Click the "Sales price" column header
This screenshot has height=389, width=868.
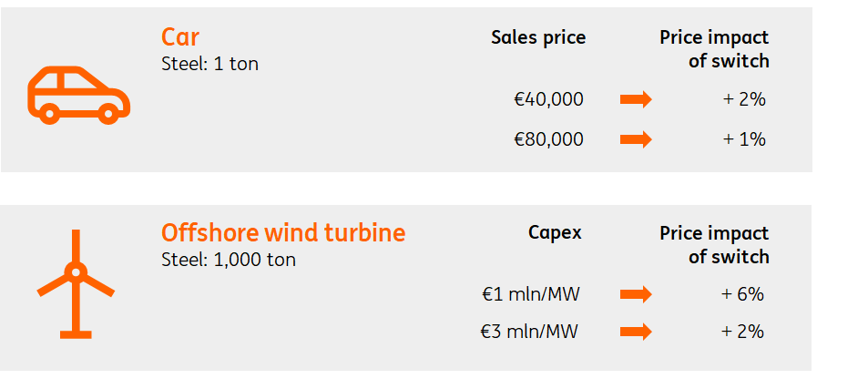pyautogui.click(x=538, y=37)
